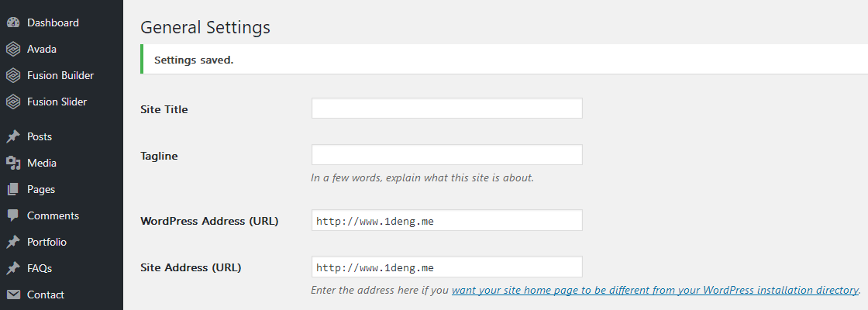Click the Fusion Slider icon
The width and height of the screenshot is (868, 310).
tap(12, 102)
